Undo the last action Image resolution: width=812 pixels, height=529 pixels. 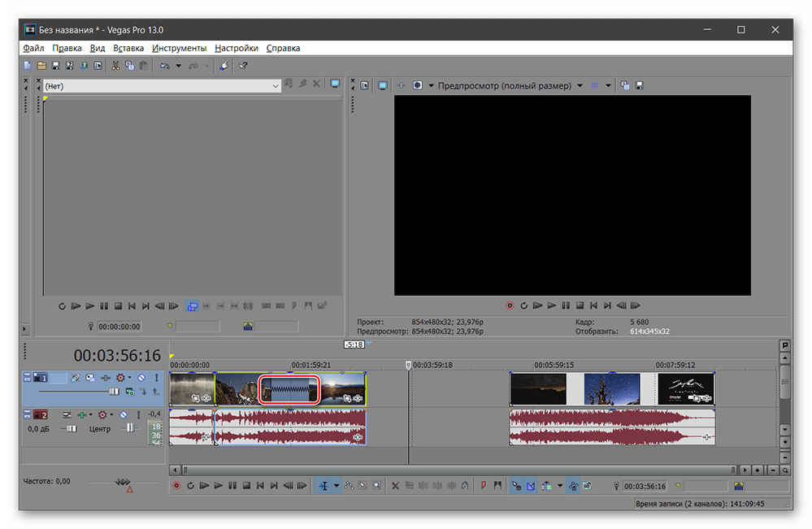165,66
